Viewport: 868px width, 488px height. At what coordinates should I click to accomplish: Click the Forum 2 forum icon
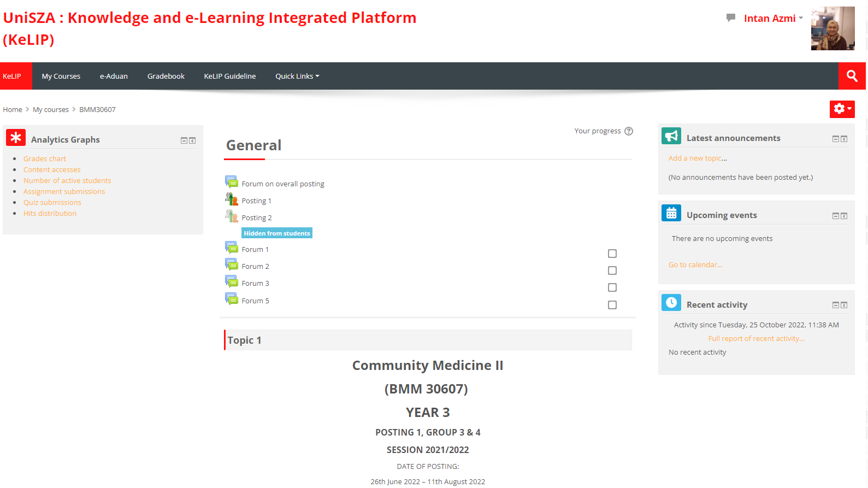pos(232,264)
